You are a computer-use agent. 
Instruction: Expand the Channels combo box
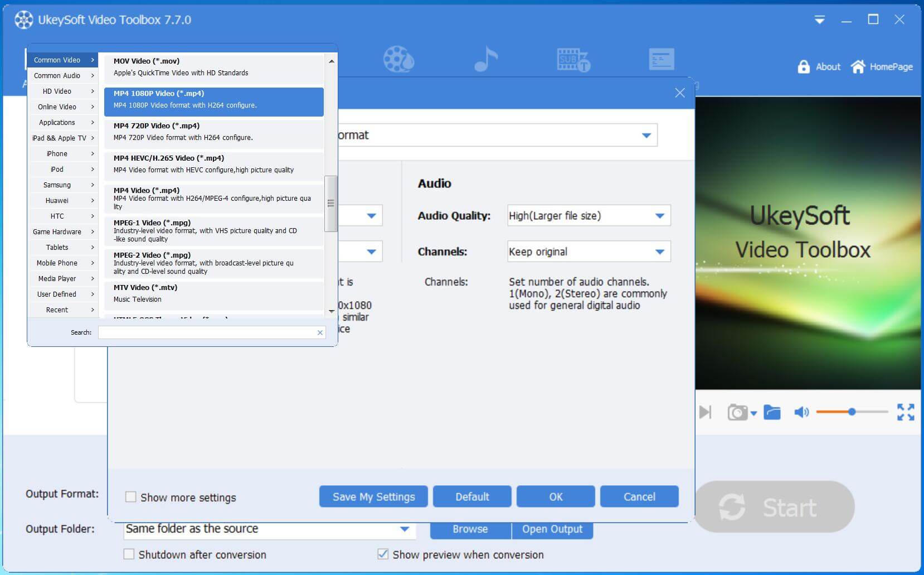point(660,252)
